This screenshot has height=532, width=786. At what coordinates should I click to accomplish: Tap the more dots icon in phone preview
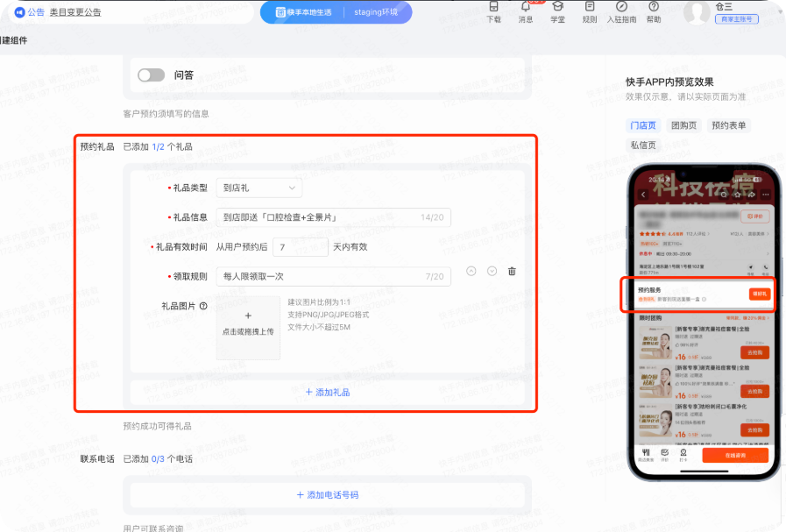click(x=766, y=195)
